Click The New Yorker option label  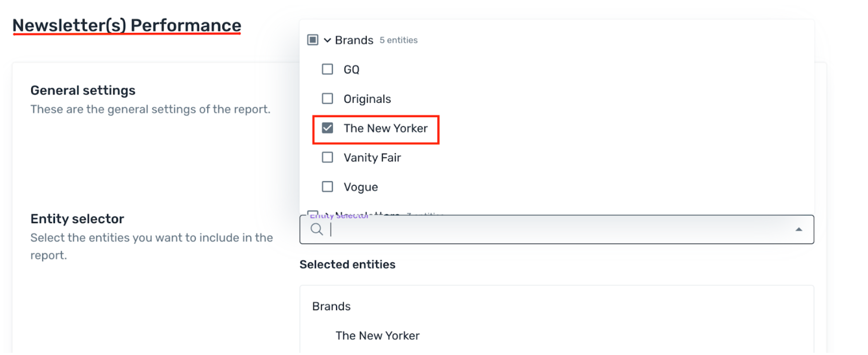tap(385, 128)
